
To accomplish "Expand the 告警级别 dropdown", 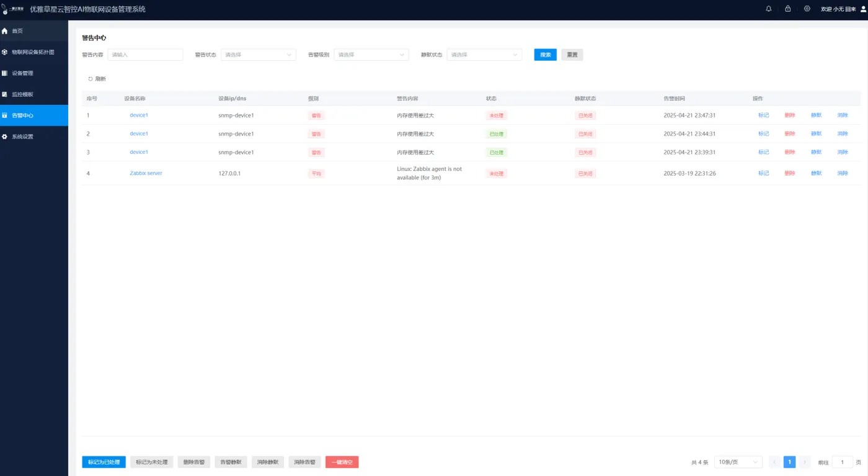I will pos(371,55).
